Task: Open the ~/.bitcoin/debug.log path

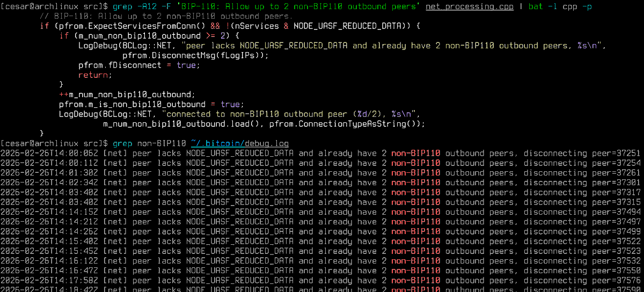Action: click(x=239, y=143)
